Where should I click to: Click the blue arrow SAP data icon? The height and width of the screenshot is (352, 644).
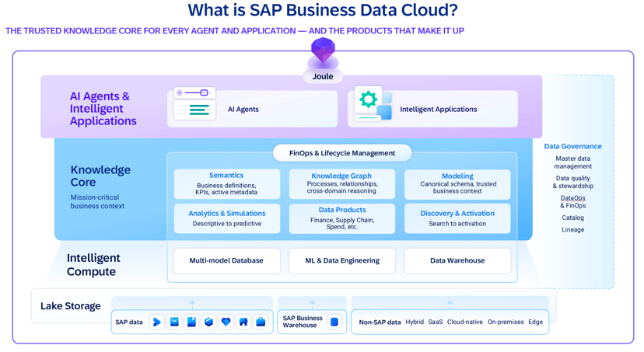[157, 322]
